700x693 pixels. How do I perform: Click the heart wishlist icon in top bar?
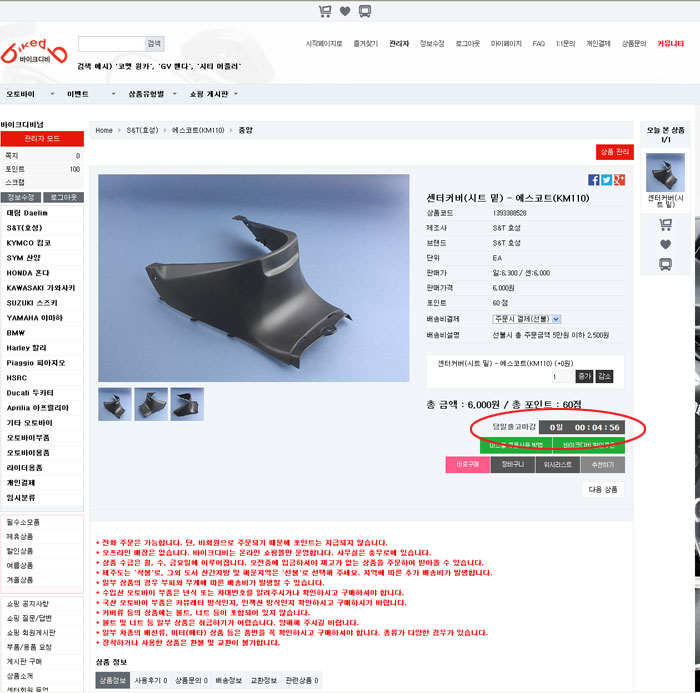pos(345,11)
